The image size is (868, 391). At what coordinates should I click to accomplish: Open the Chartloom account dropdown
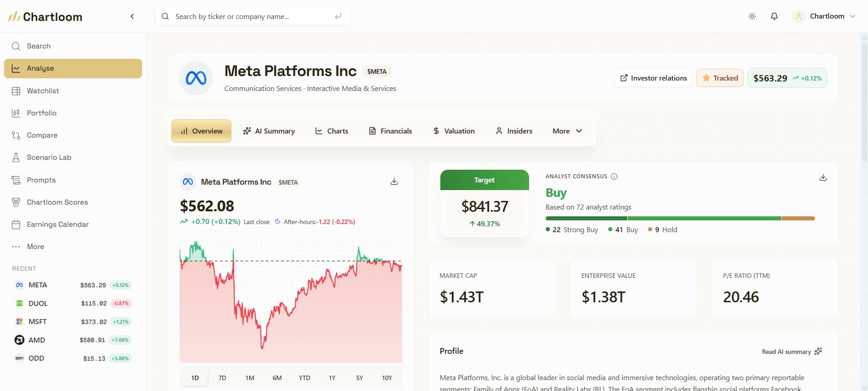824,16
